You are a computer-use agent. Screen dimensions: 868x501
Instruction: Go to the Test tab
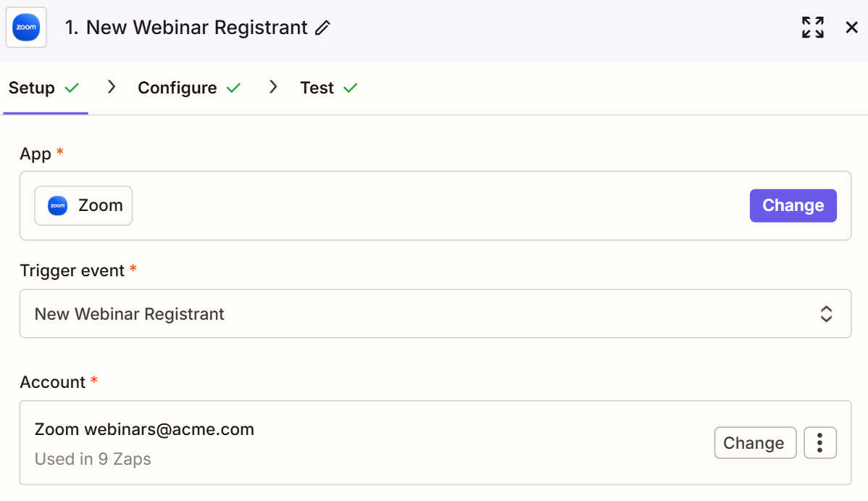[x=317, y=88]
